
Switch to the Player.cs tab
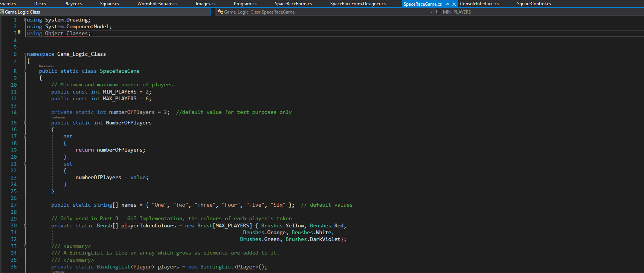(73, 4)
